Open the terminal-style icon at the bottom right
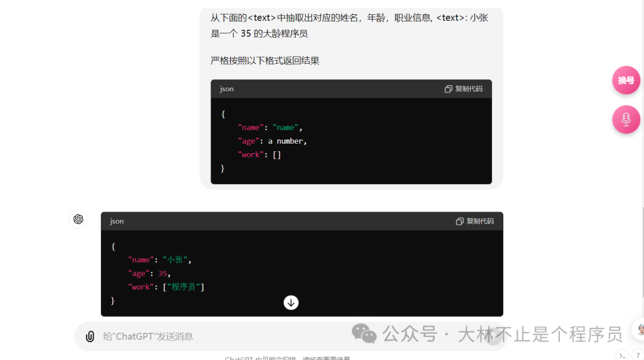Image resolution: width=644 pixels, height=360 pixels. [x=622, y=355]
